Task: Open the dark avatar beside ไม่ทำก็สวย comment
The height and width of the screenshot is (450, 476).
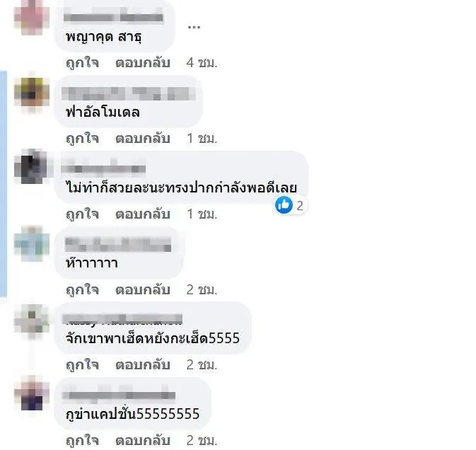Action: click(x=32, y=167)
